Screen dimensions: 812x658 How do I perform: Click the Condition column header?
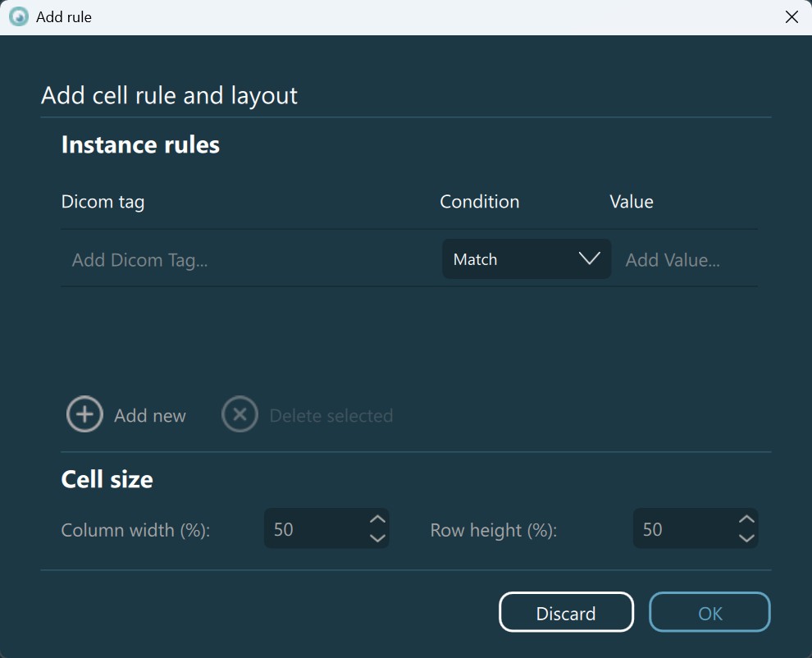coord(479,202)
